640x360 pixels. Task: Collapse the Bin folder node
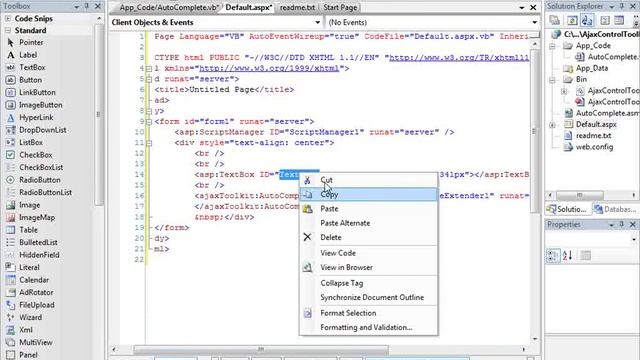[552, 80]
